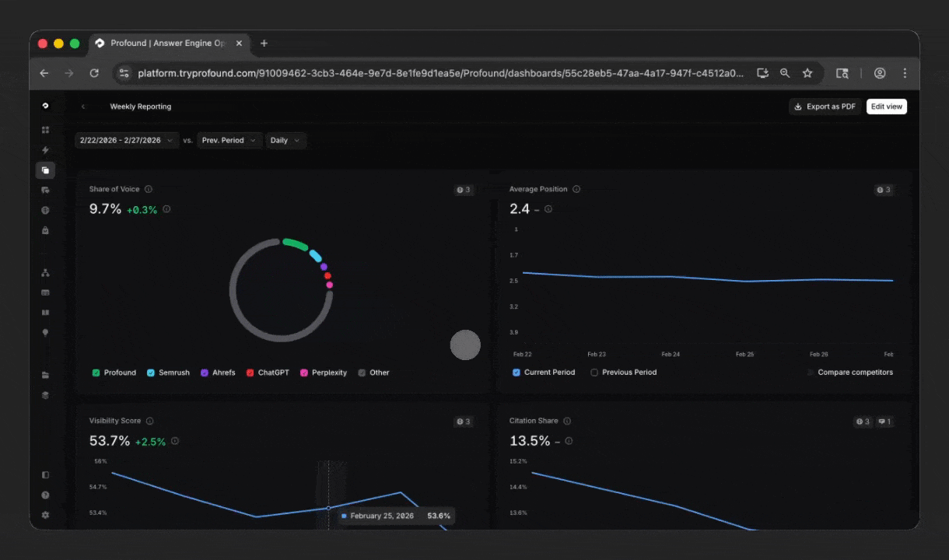Open the 2/22/2026 - 2/27/2026 date range dropdown
949x560 pixels.
tap(124, 140)
